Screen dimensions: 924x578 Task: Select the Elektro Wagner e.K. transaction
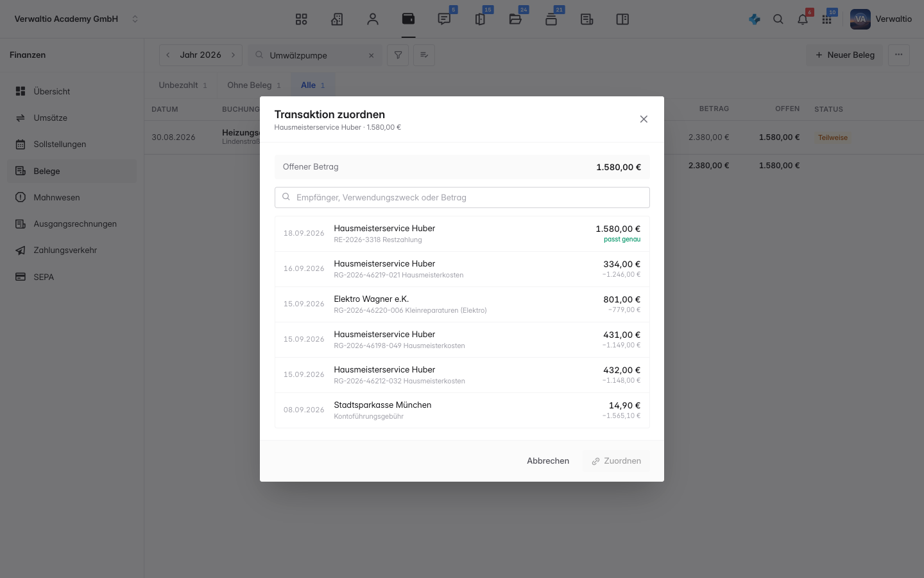point(462,304)
